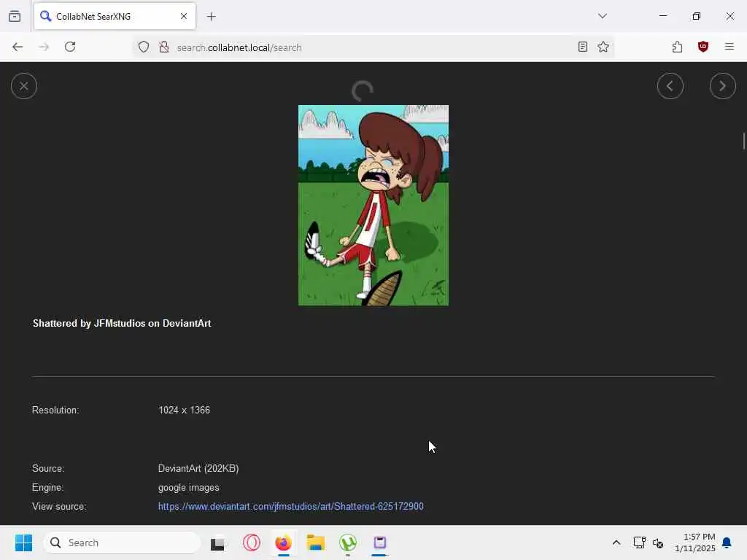This screenshot has height=560, width=747.
Task: Select DeviantArt (202KB) source text
Action: pos(198,468)
